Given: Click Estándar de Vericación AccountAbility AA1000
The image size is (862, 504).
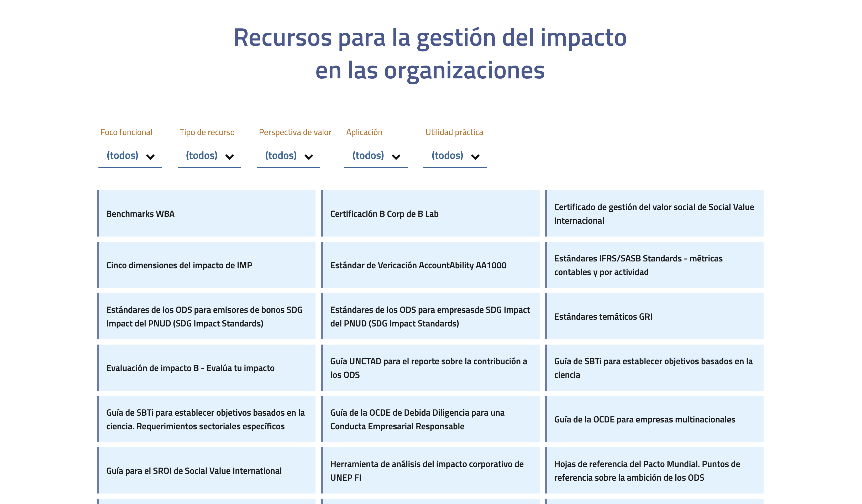Looking at the screenshot, I should coord(430,265).
